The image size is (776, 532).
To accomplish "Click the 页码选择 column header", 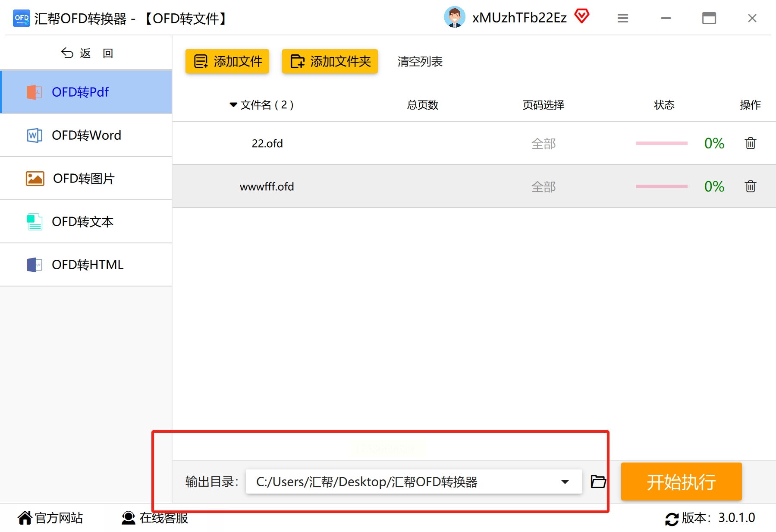I will (x=544, y=105).
